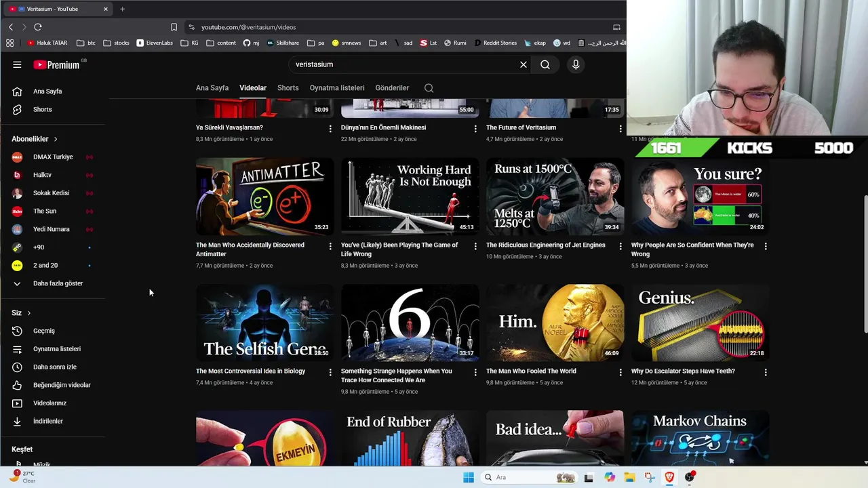The width and height of the screenshot is (868, 488).
Task: Select the Veritasium - YouTube browser tab
Action: point(59,9)
